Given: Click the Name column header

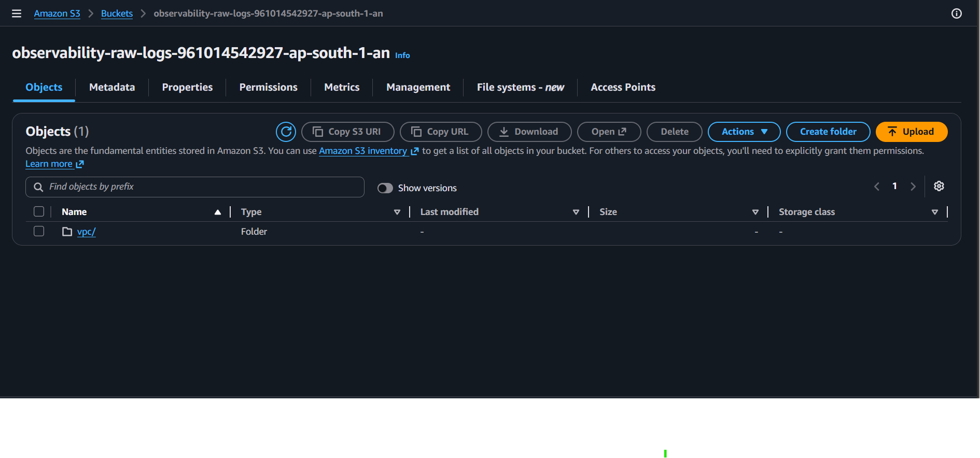Looking at the screenshot, I should [74, 212].
